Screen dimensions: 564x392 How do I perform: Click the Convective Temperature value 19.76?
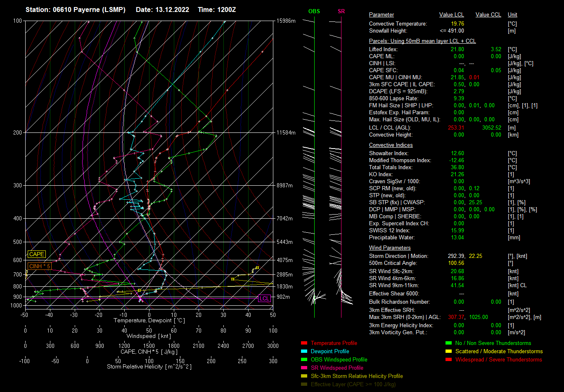[457, 24]
